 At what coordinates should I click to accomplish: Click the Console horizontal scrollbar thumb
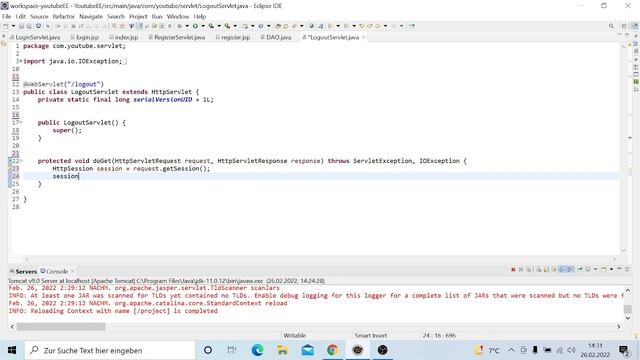[61, 327]
